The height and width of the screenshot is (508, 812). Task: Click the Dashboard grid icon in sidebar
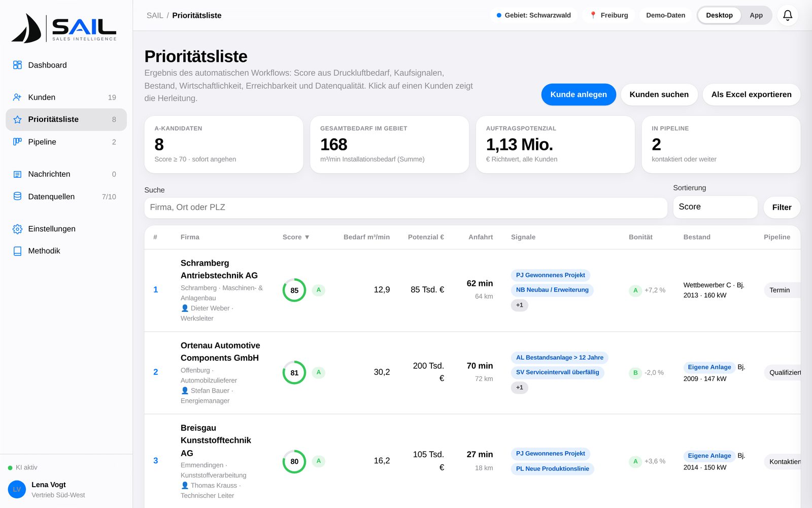[17, 65]
